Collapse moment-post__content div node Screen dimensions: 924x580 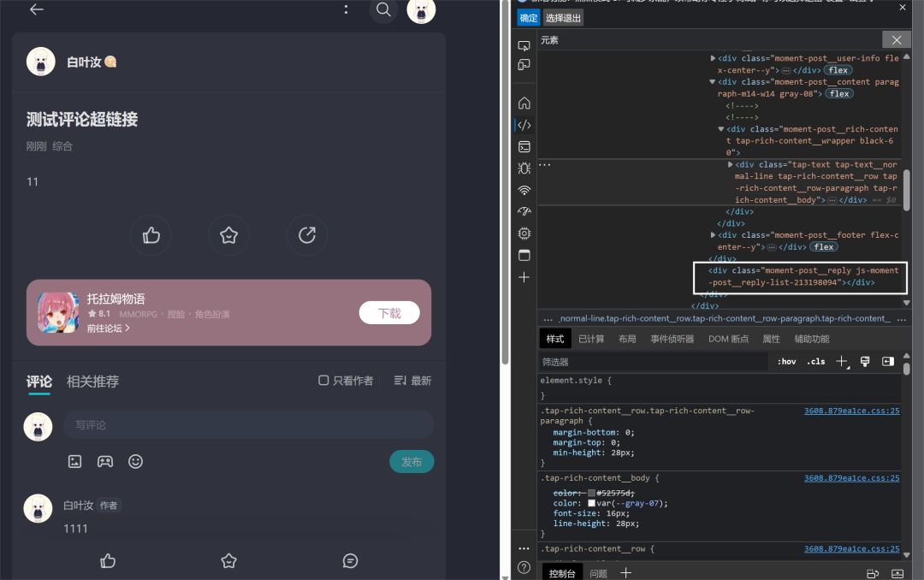tap(713, 82)
